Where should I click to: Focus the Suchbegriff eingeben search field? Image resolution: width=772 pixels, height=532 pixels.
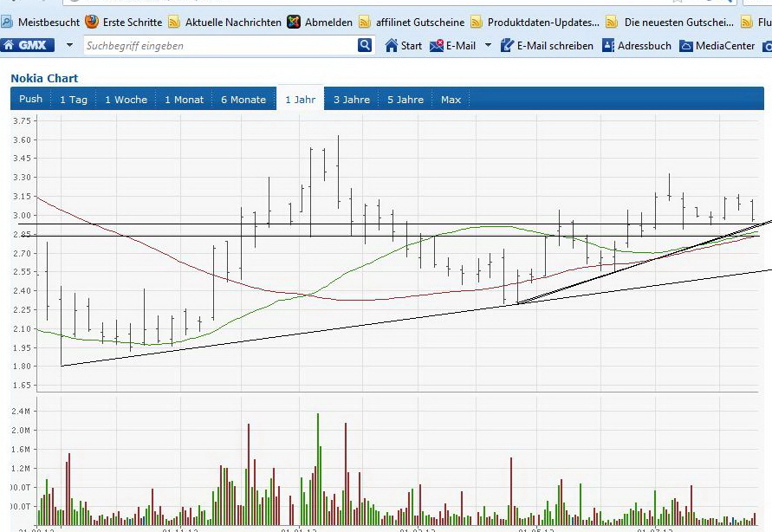[220, 46]
